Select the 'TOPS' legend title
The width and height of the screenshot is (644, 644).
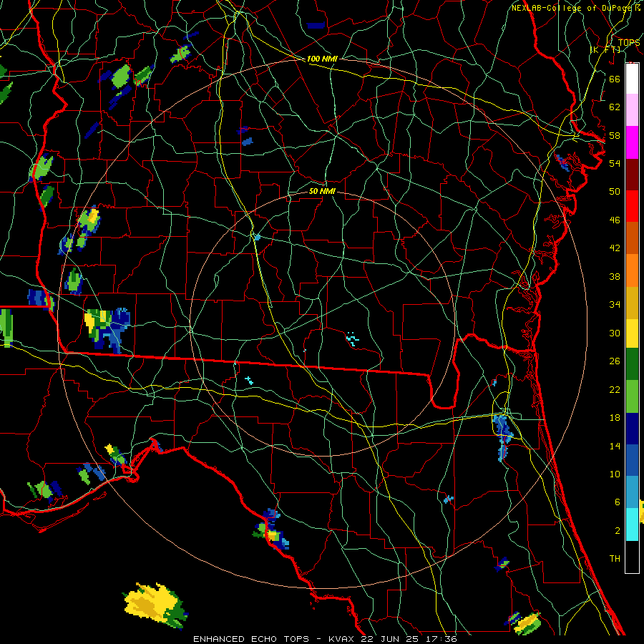tap(629, 43)
